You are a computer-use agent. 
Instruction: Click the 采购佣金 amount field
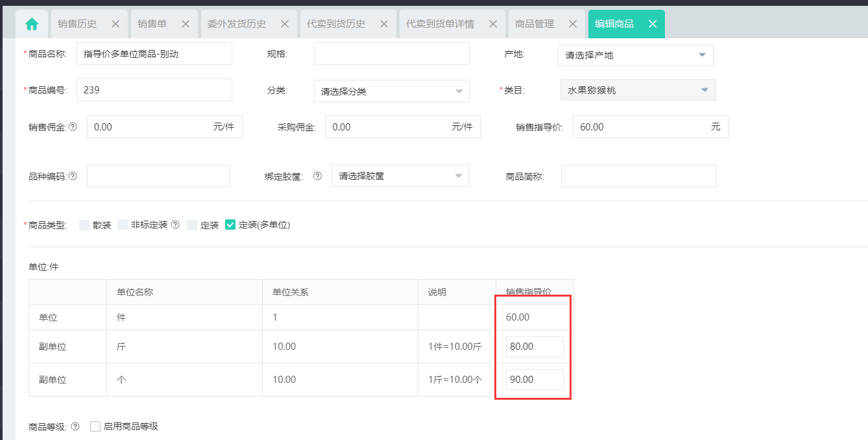pos(403,127)
